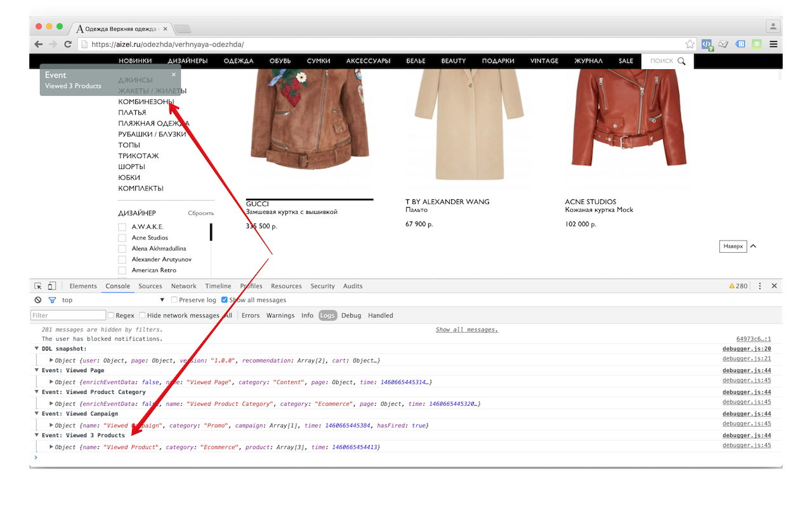This screenshot has width=812, height=508.
Task: Click the Наверх back-to-top button
Action: tap(733, 246)
